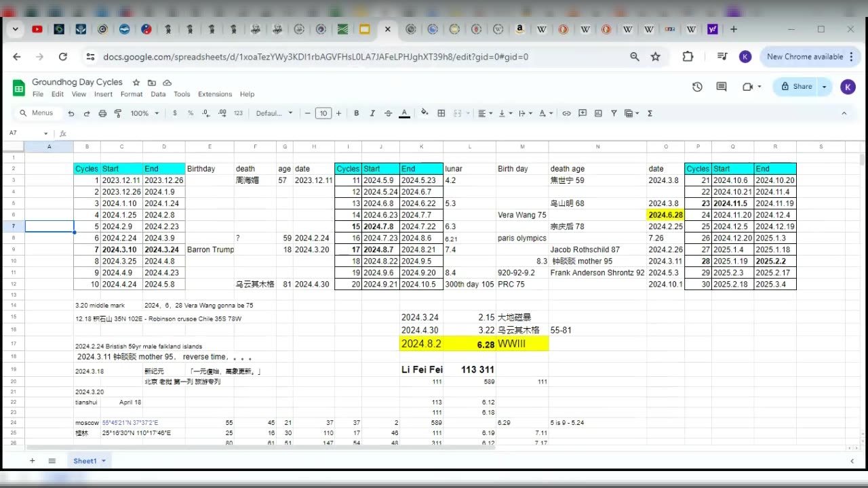Redo using the toolbar arrow
This screenshot has width=868, height=488.
click(86, 113)
